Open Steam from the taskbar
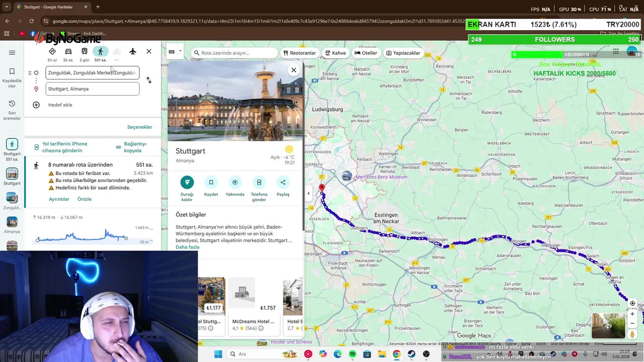 (x=412, y=354)
